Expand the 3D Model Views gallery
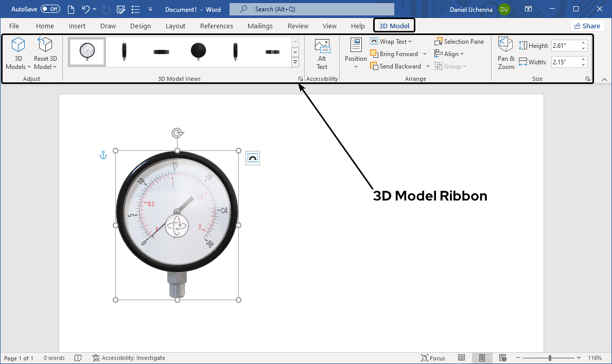This screenshot has height=364, width=612. tap(295, 62)
